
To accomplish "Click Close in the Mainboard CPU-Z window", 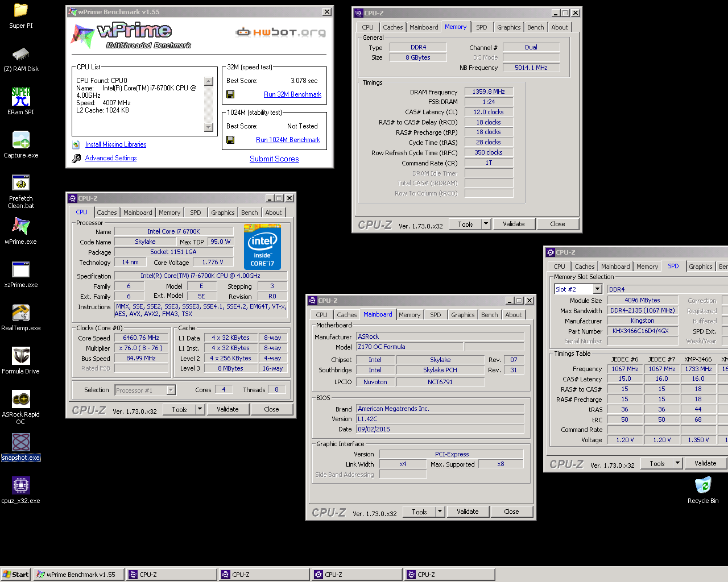I will pos(511,512).
